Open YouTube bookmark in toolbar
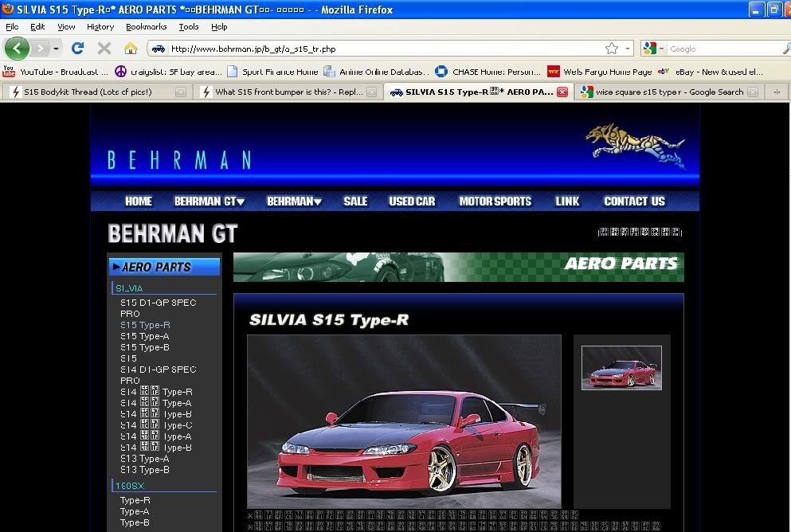 click(x=56, y=72)
